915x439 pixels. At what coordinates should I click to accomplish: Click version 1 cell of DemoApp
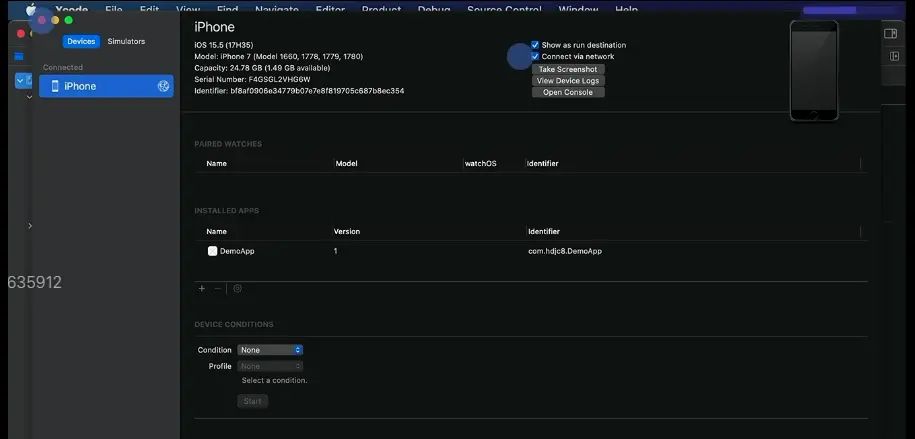336,251
